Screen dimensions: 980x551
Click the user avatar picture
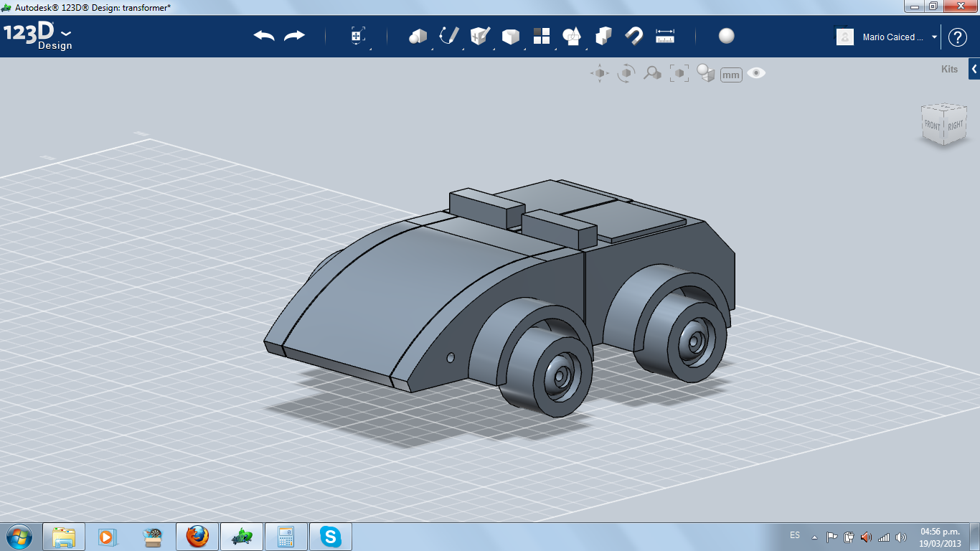tap(845, 37)
